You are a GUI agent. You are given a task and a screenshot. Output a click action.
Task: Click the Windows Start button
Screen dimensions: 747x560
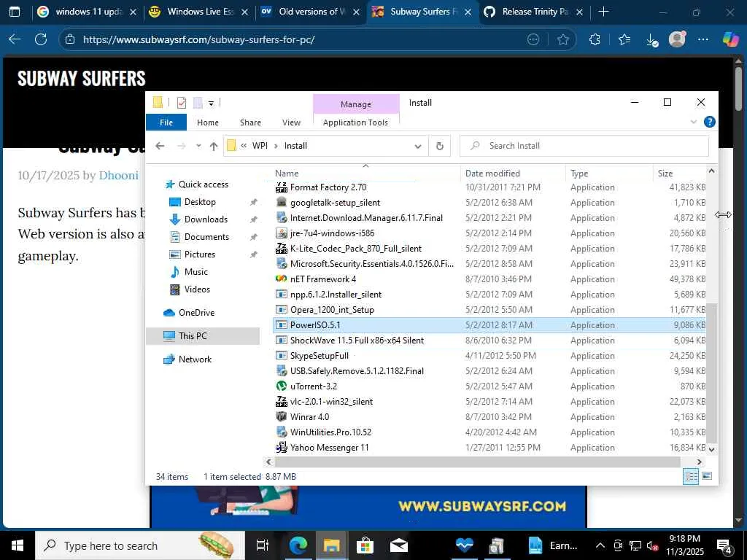18,545
